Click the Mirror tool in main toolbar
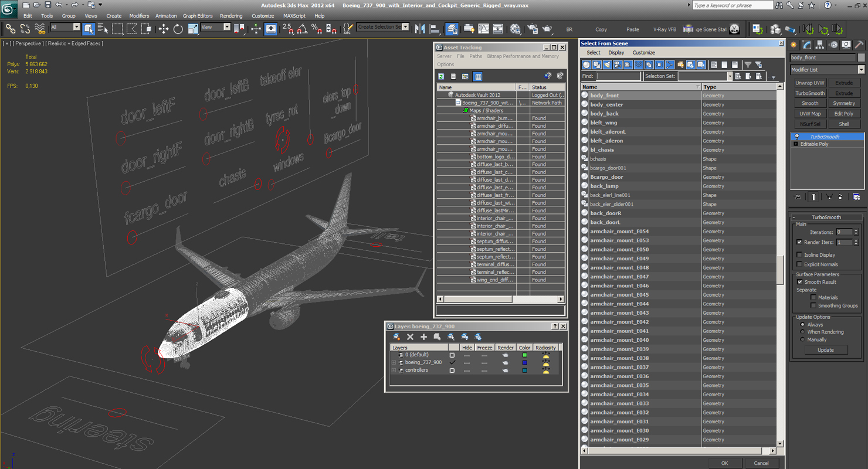868x469 pixels. tap(420, 29)
